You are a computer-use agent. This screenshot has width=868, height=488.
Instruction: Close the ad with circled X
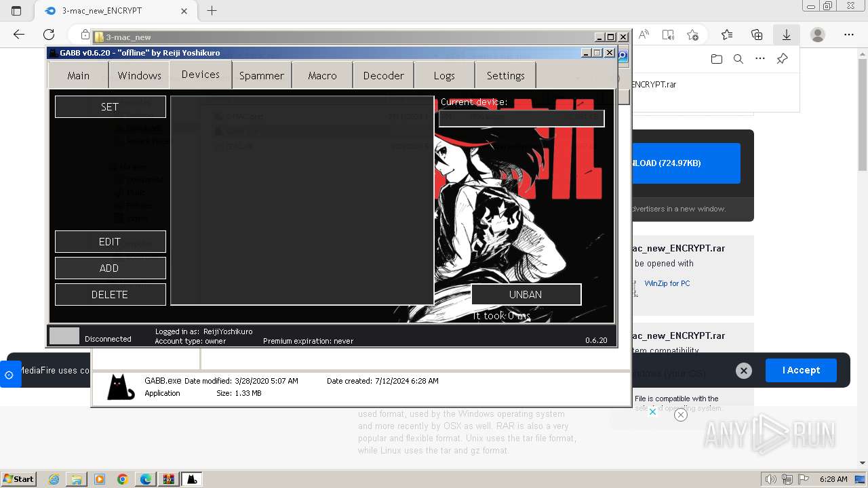pos(681,415)
